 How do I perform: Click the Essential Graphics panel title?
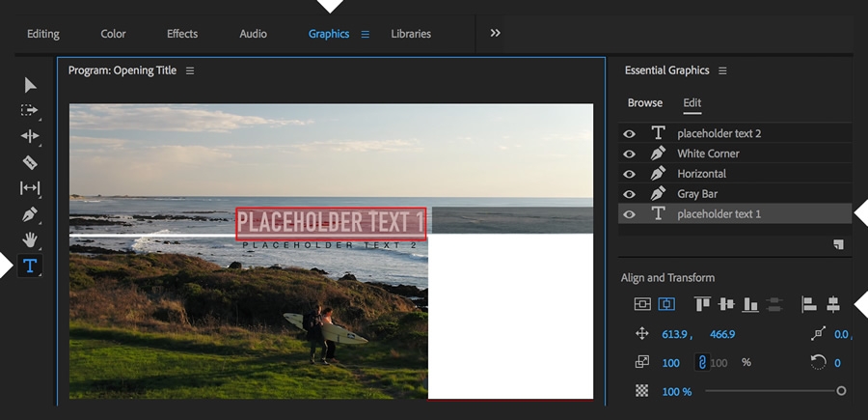[667, 70]
